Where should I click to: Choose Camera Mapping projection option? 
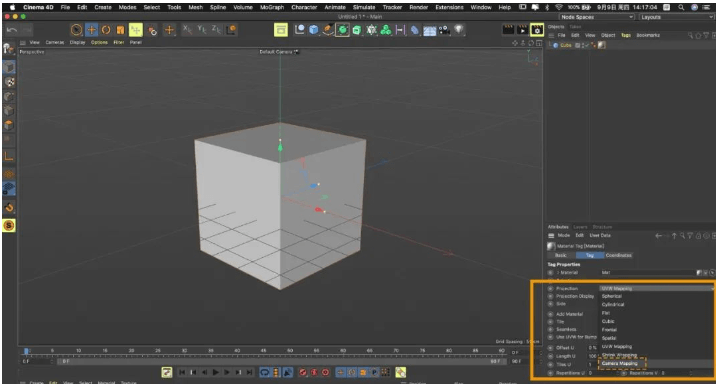(x=620, y=363)
